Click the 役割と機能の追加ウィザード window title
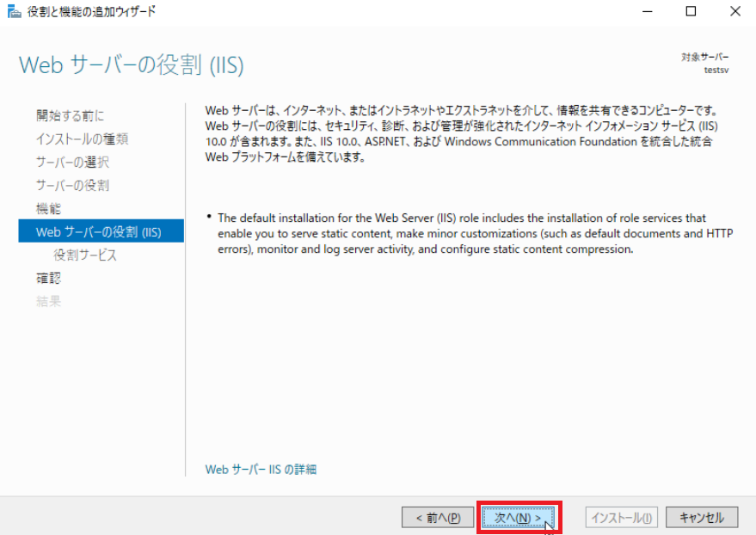 coord(92,11)
